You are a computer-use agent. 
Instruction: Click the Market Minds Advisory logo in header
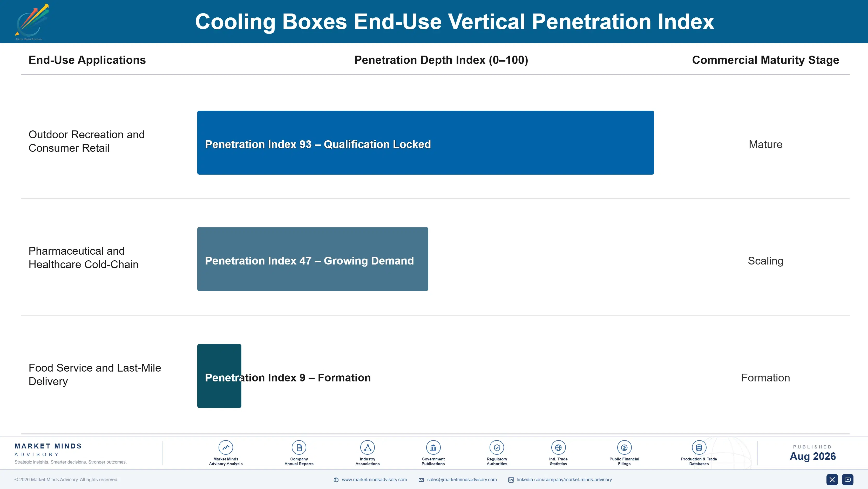tap(32, 22)
